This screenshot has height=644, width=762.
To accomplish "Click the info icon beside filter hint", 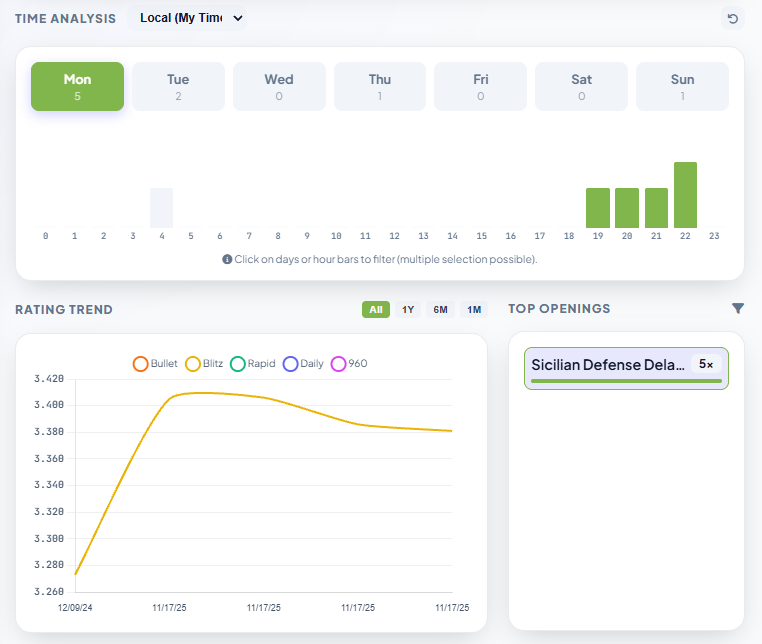I will (227, 259).
